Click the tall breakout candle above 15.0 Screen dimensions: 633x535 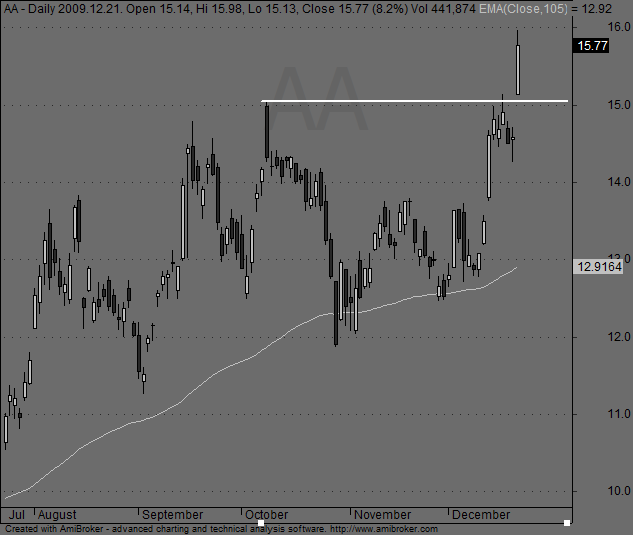point(518,69)
